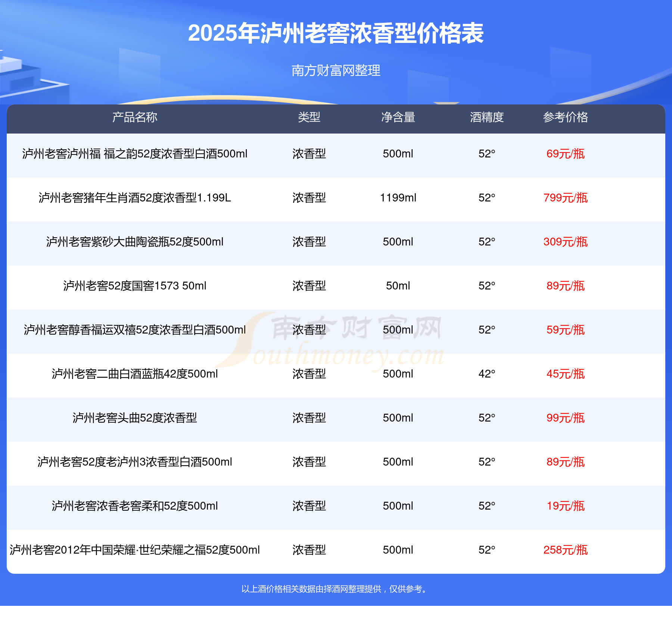The width and height of the screenshot is (672, 623).
Task: Click the 净含量 column header
Action: point(398,117)
